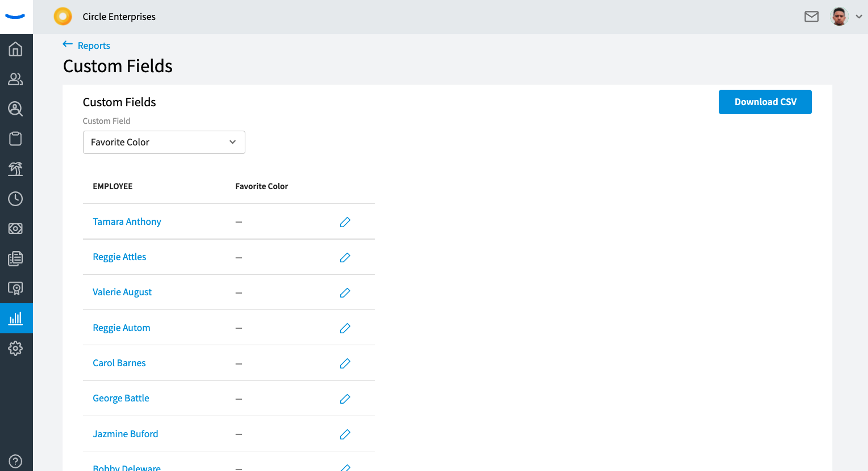Open the person search sidebar icon
868x471 pixels.
point(16,109)
